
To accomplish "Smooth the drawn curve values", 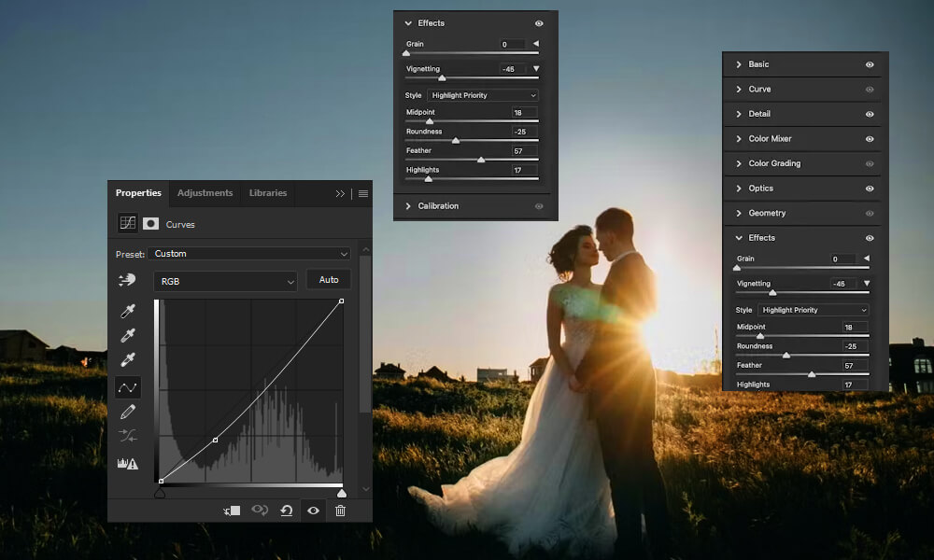I will coord(128,435).
